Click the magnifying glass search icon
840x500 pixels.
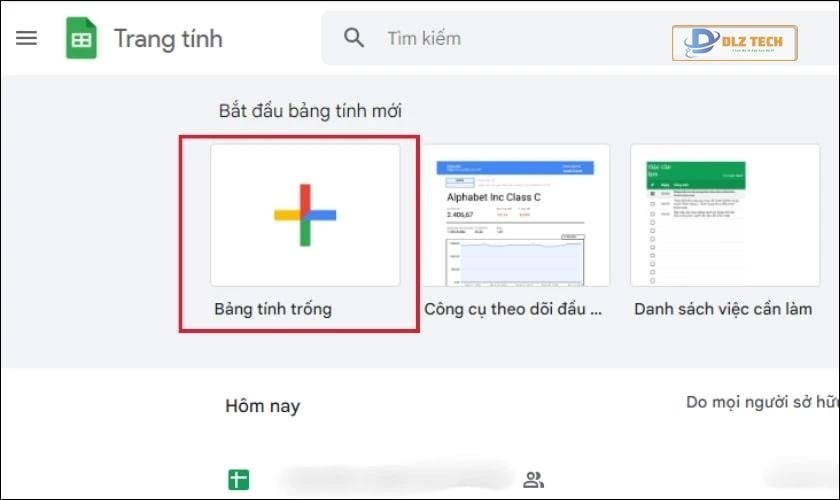(354, 39)
